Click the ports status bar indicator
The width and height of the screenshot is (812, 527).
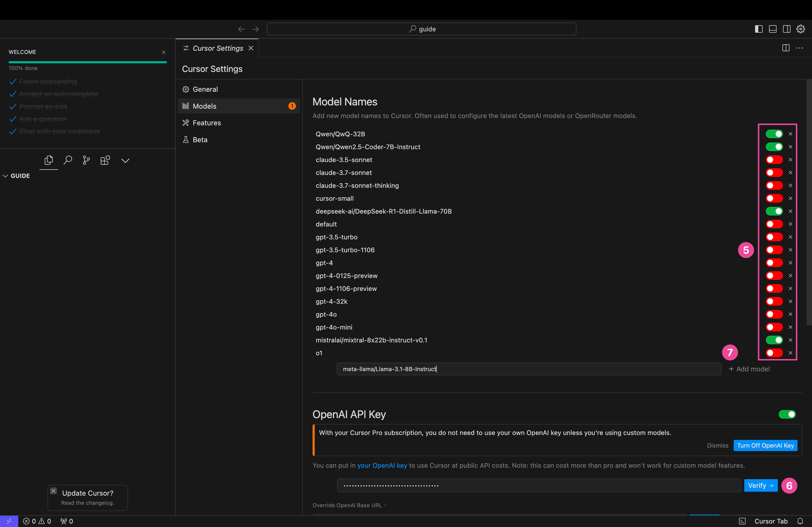click(66, 521)
